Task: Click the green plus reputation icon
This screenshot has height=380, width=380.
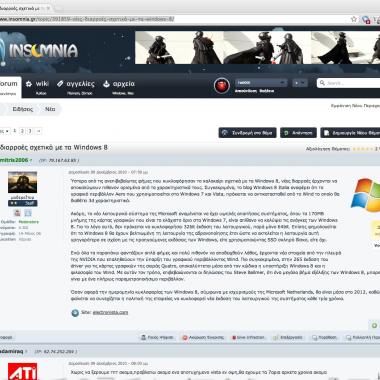Action: 374,326
